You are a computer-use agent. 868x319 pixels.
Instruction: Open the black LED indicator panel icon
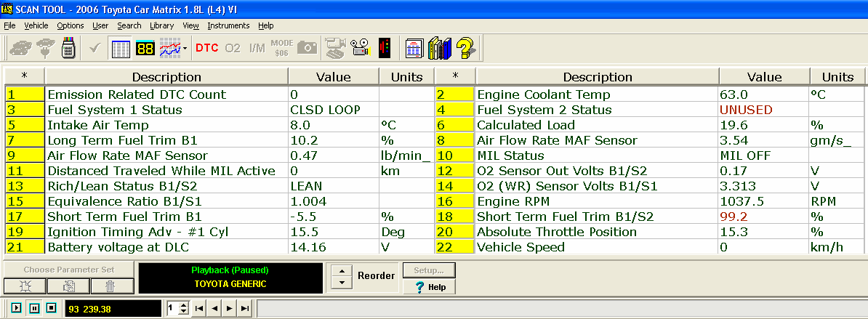(384, 48)
